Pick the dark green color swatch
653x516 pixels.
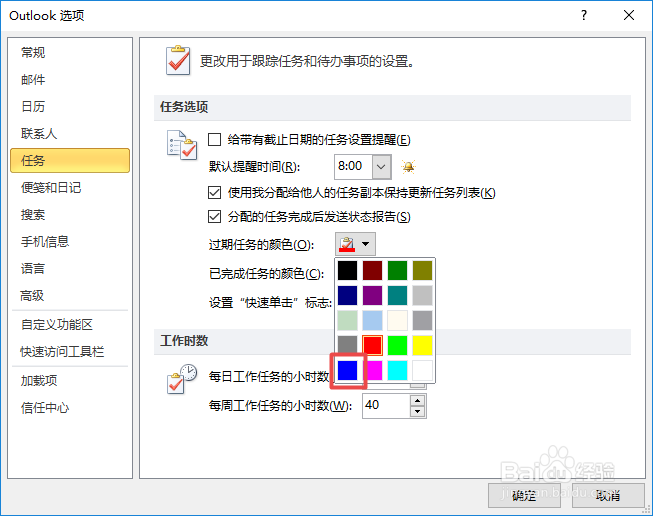(397, 271)
